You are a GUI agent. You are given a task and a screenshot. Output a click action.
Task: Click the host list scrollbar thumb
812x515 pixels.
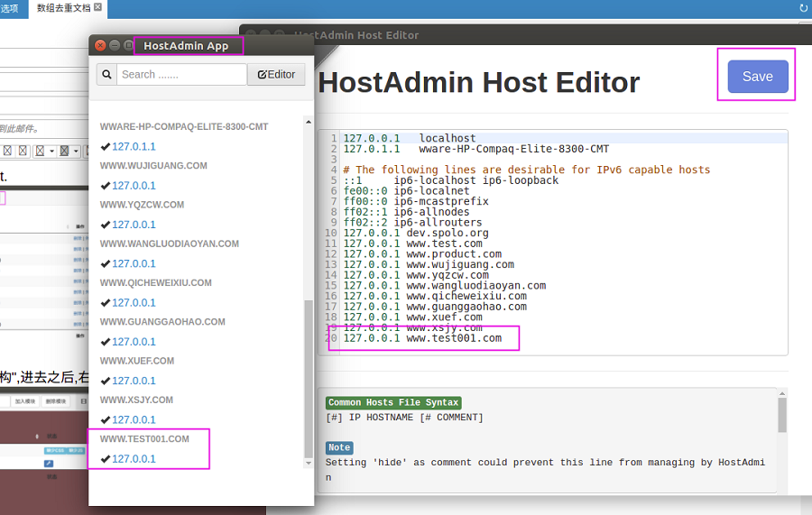tap(309, 379)
